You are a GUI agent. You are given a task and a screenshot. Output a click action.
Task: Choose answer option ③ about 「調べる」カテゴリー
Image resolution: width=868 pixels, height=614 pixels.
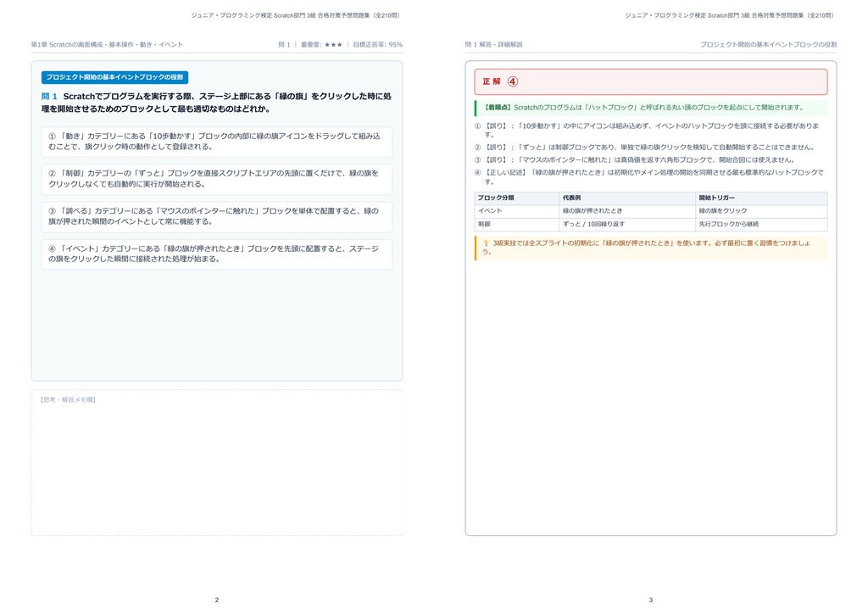coord(217,216)
